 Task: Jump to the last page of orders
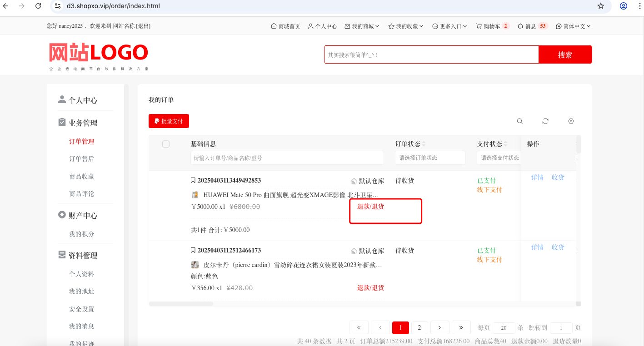coord(461,327)
